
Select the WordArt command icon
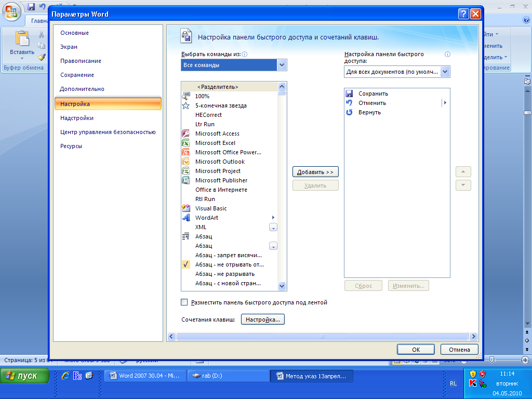[186, 218]
